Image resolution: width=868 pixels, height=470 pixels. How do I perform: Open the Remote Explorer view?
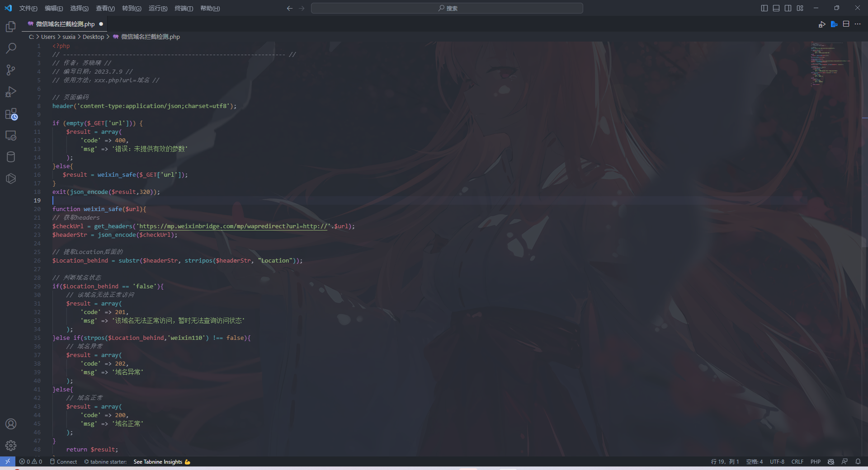[x=11, y=136]
